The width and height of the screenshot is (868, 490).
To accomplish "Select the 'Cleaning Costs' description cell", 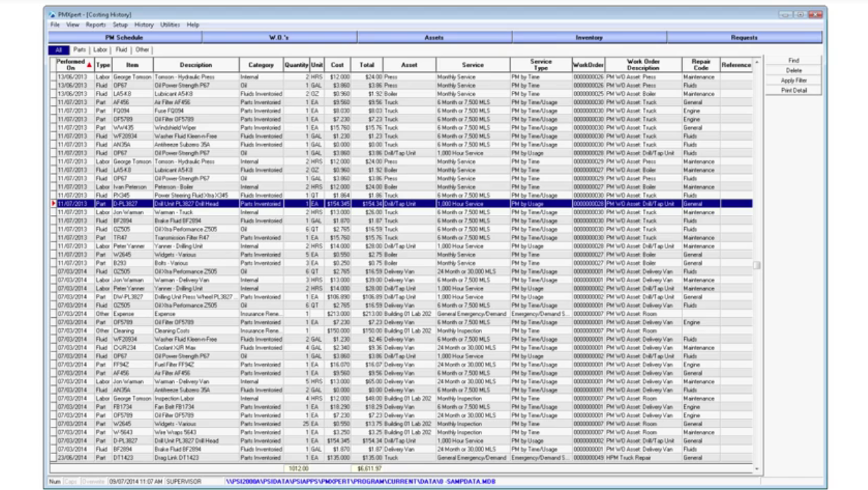I will [x=196, y=330].
